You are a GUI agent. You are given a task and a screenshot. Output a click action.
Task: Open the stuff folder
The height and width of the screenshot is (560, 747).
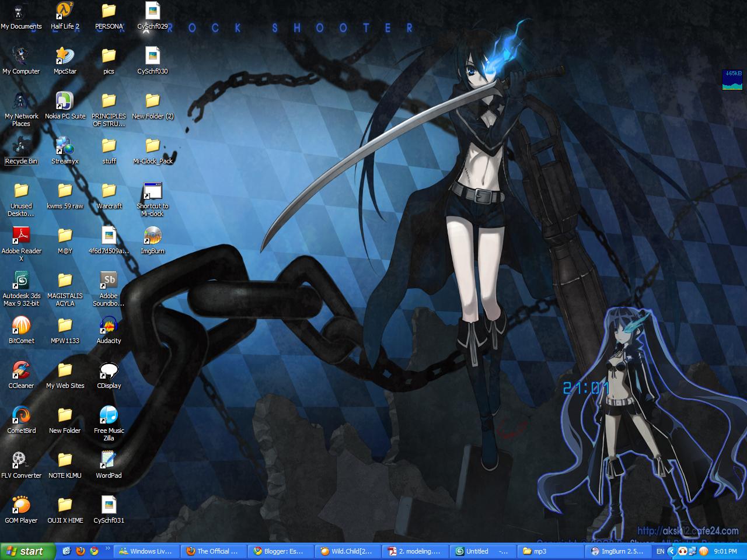pyautogui.click(x=109, y=151)
